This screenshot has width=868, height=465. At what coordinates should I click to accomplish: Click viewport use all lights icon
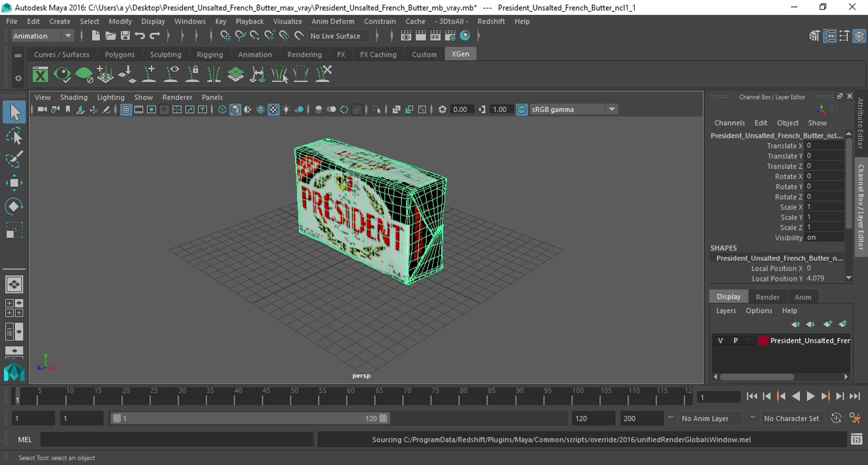tap(286, 109)
